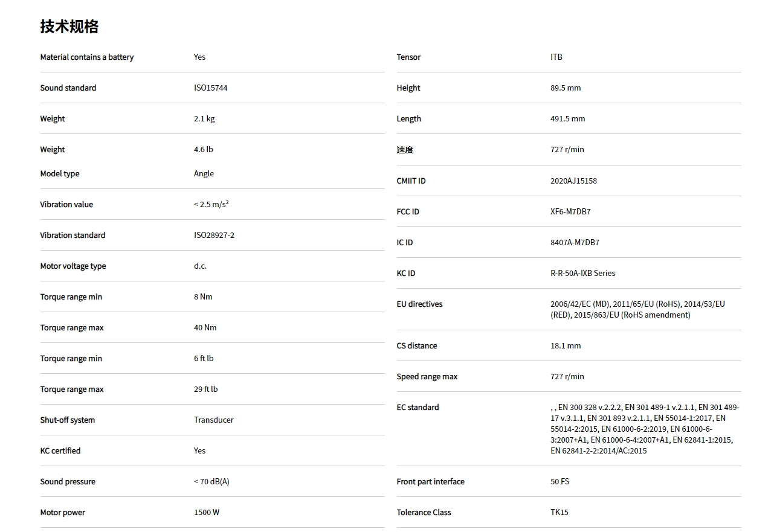The width and height of the screenshot is (774, 532).
Task: Click the 速度 row label
Action: [405, 150]
